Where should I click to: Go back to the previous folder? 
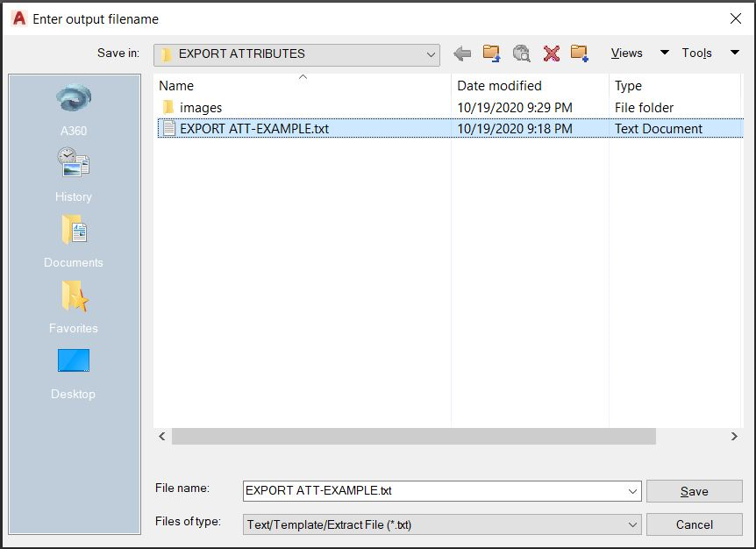click(x=462, y=53)
